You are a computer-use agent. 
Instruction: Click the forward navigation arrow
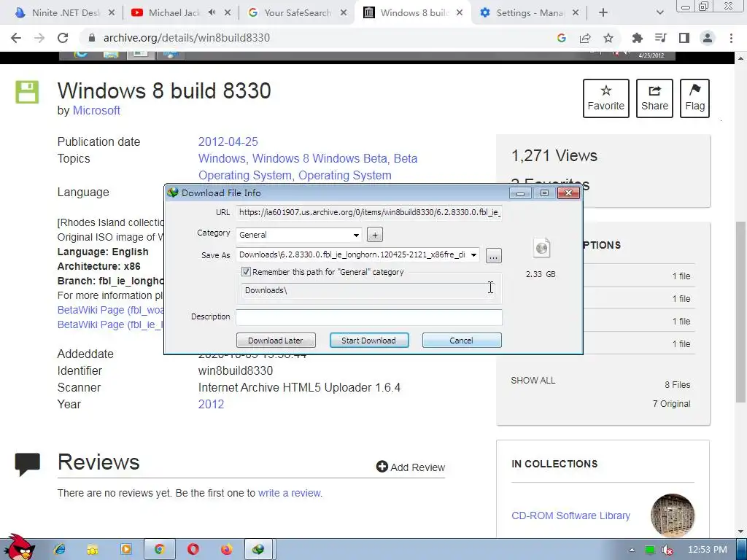tap(39, 38)
